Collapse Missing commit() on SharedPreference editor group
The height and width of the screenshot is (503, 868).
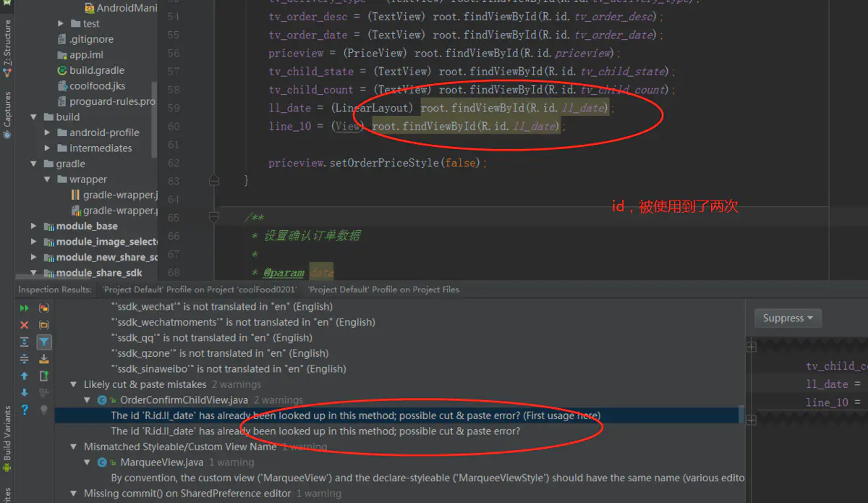point(73,494)
